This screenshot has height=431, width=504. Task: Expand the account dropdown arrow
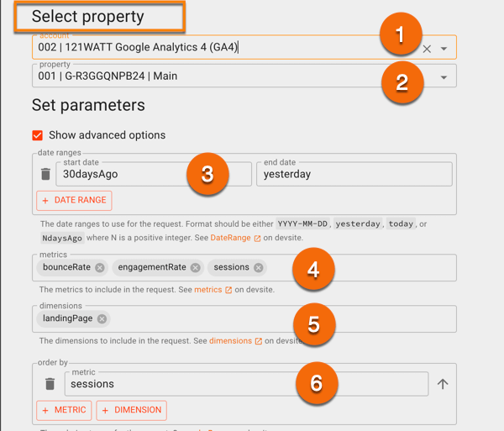pyautogui.click(x=444, y=49)
